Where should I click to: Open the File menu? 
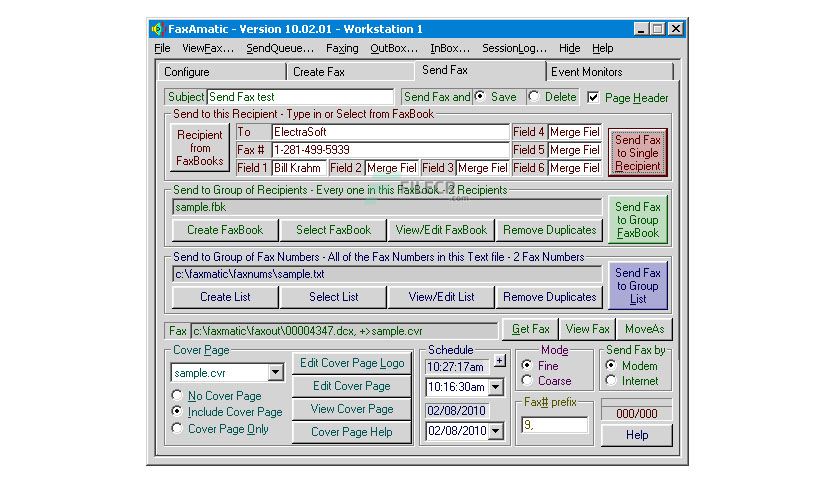coord(162,49)
